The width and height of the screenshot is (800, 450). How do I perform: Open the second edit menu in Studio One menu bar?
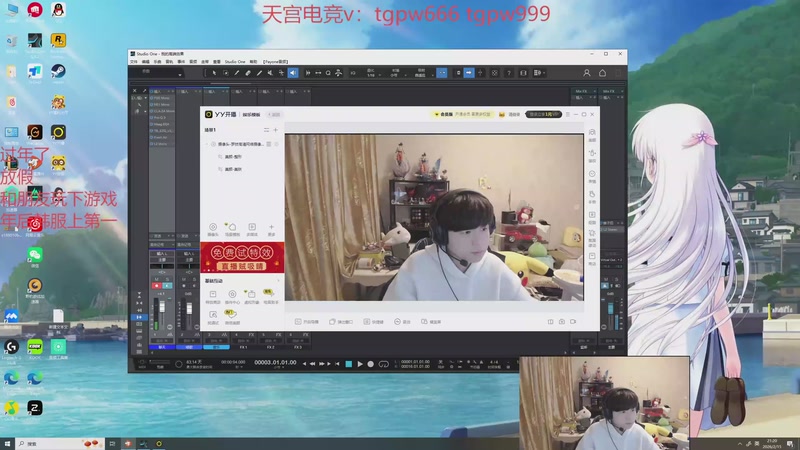145,62
